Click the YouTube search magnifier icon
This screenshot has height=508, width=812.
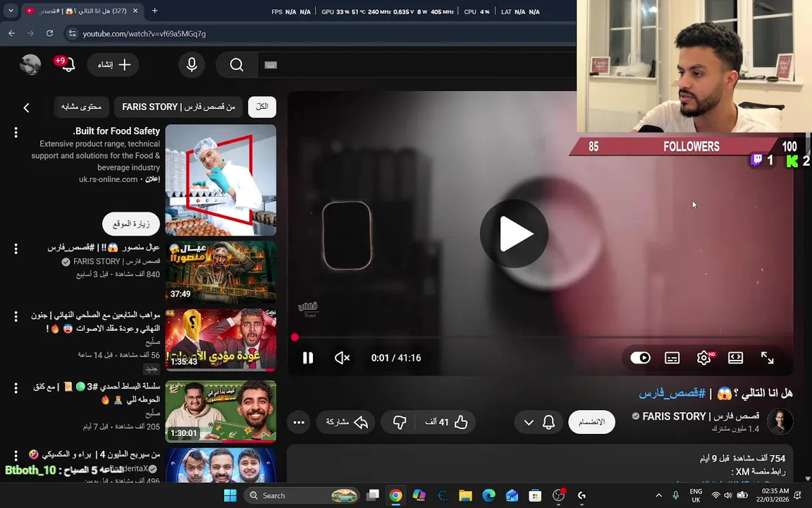click(237, 65)
